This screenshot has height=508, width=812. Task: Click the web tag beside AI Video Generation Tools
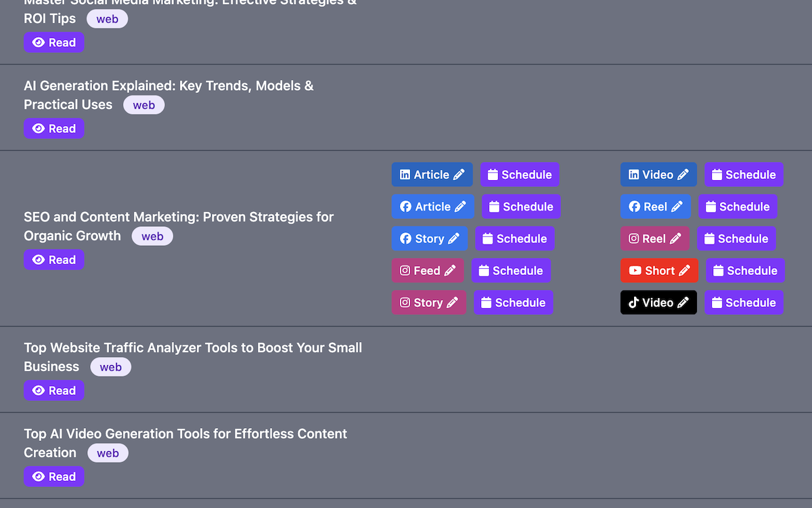click(x=108, y=453)
